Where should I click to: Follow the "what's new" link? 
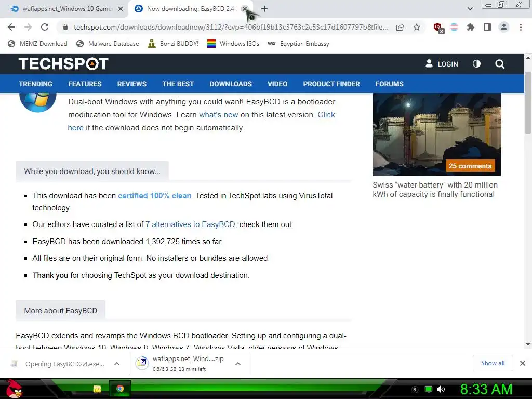pyautogui.click(x=219, y=115)
